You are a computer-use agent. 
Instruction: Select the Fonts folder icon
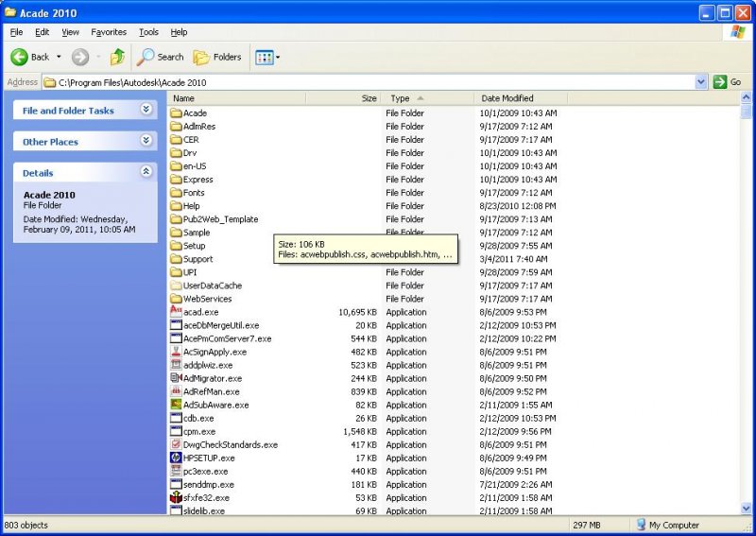(x=176, y=193)
